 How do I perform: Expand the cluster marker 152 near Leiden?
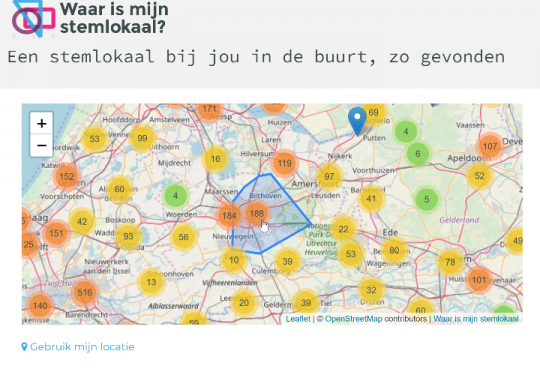[x=66, y=177]
